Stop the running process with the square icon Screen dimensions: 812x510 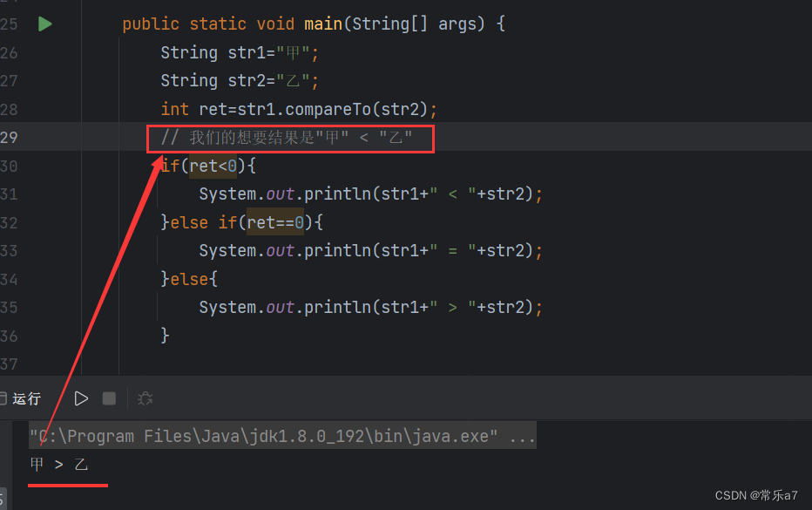(109, 398)
